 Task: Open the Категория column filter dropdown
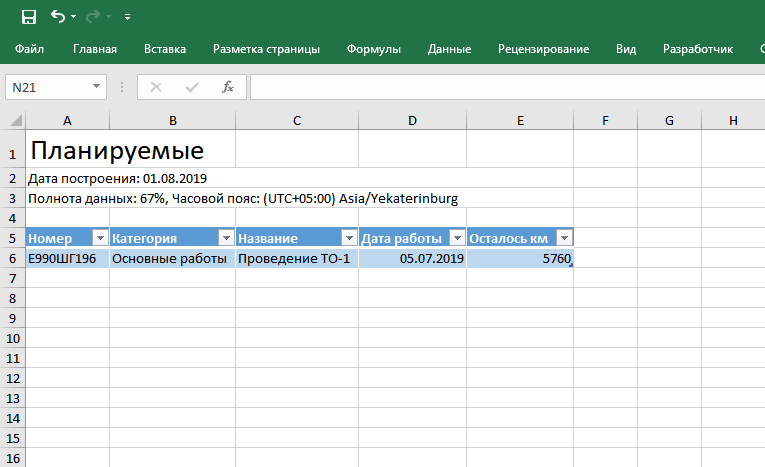coord(226,238)
